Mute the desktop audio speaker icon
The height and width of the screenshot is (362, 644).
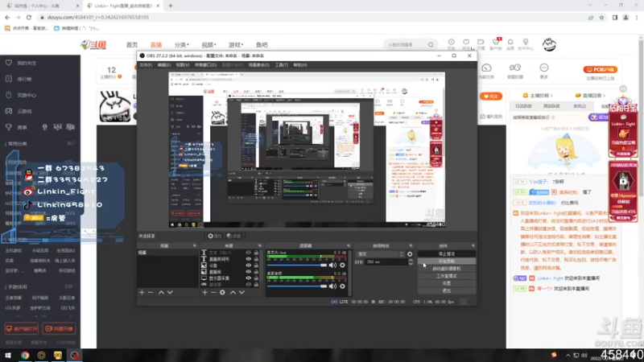pos(332,286)
